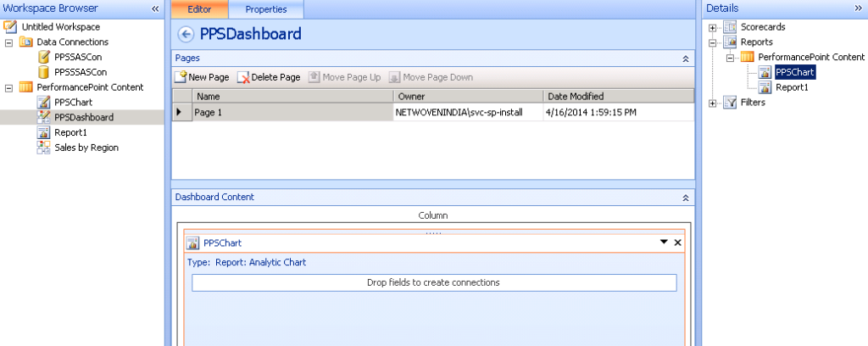Select PPSDashboard in Workspace Browser
The width and height of the screenshot is (868, 346).
pyautogui.click(x=84, y=117)
